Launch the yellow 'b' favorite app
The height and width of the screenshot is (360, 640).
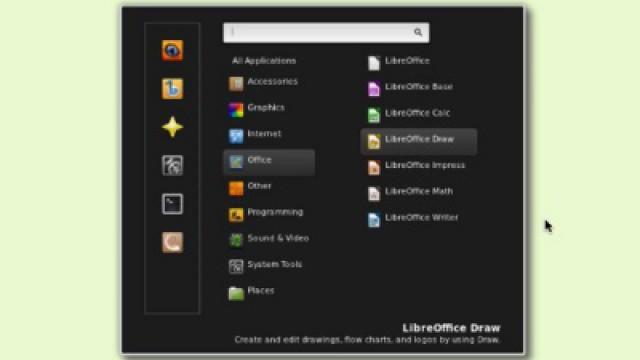172,89
